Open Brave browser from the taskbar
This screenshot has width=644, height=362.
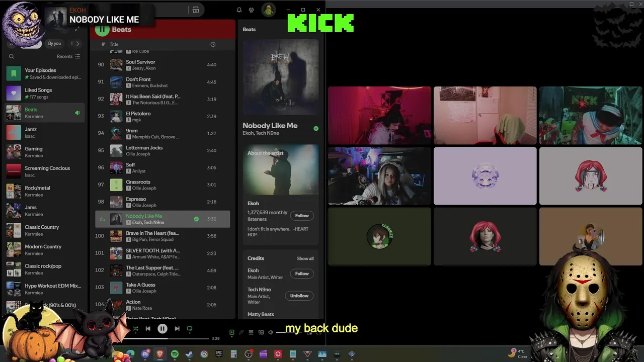pos(160,354)
